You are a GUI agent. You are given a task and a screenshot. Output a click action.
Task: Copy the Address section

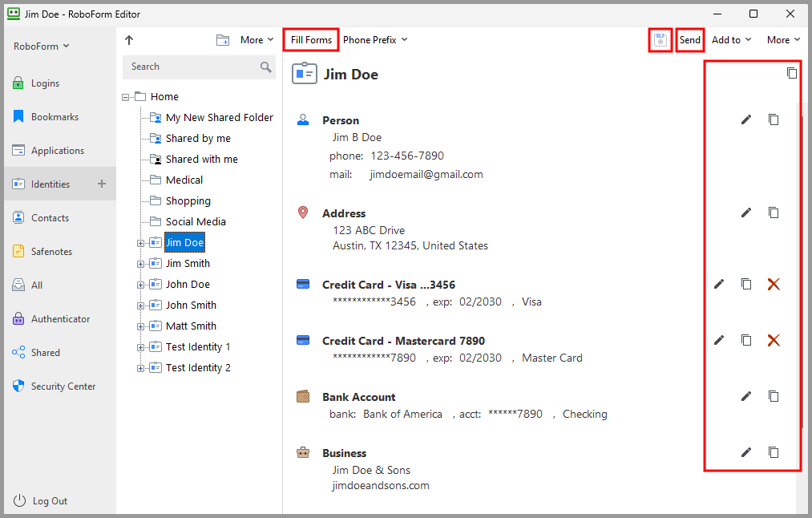pyautogui.click(x=774, y=212)
